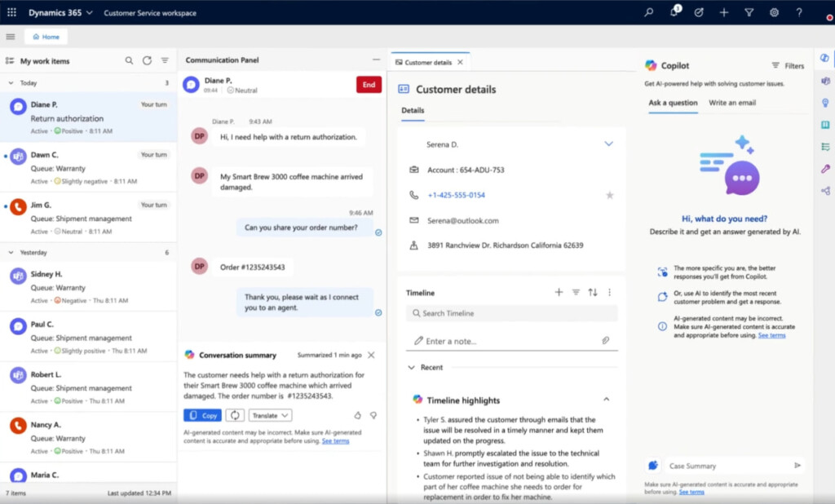
Task: Open the settings gear
Action: tap(775, 12)
